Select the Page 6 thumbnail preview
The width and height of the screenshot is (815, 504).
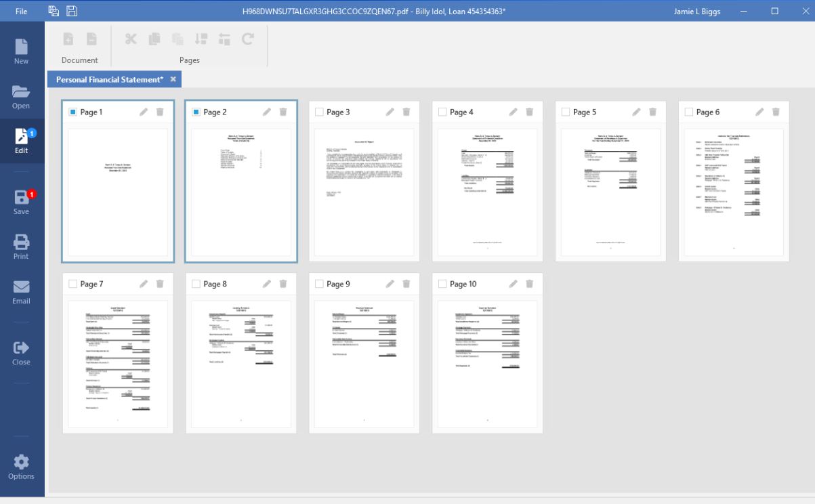(734, 192)
